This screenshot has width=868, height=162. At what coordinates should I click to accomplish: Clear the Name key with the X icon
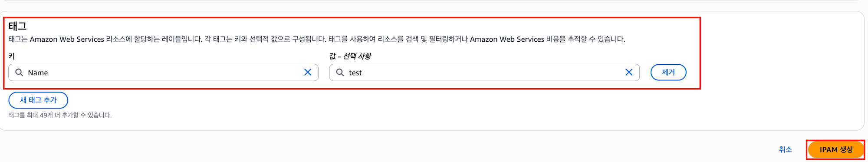click(308, 73)
